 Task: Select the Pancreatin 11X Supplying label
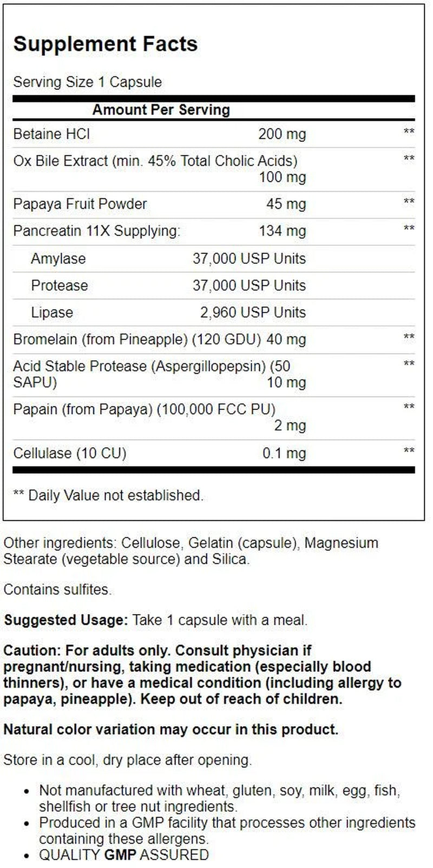[x=96, y=231]
